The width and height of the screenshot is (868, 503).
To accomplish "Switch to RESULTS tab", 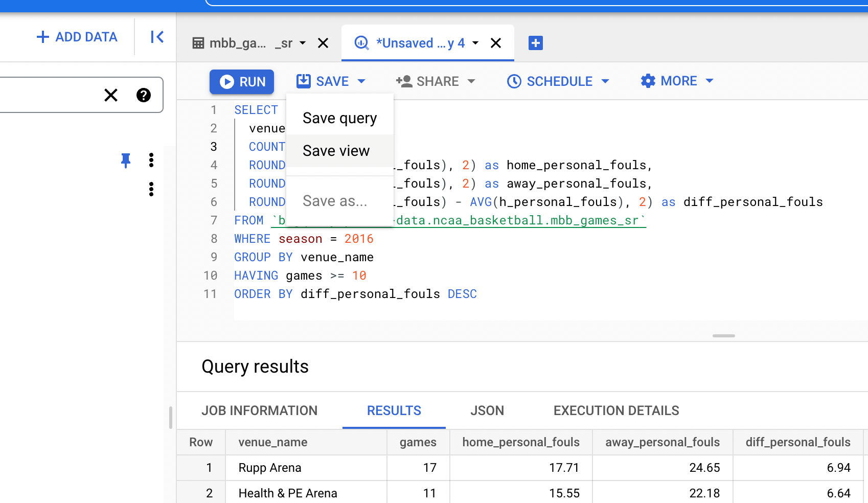I will point(394,410).
